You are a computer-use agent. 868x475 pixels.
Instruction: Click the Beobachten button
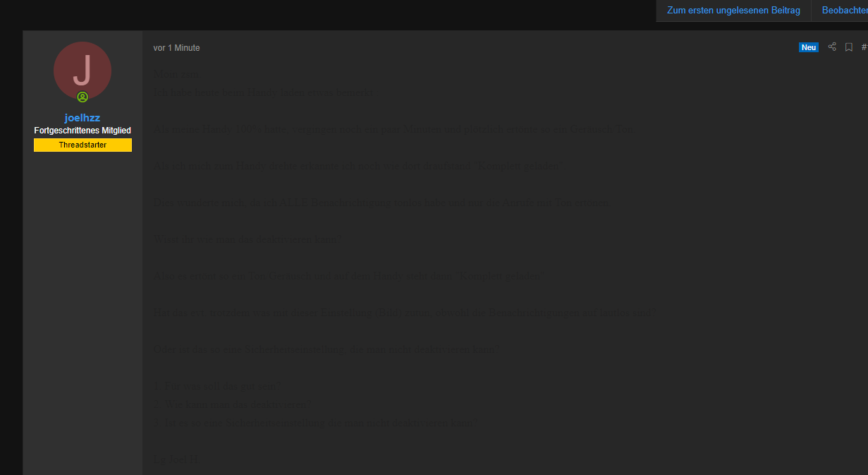tap(845, 11)
